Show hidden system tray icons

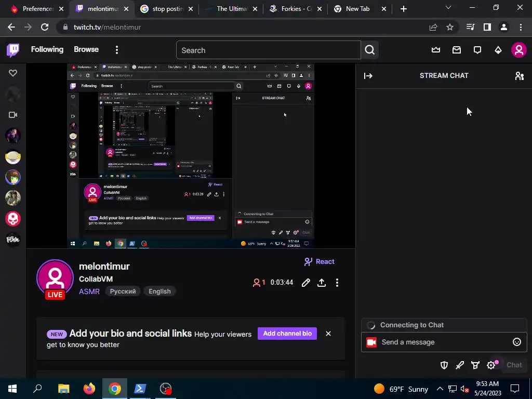tap(440, 389)
